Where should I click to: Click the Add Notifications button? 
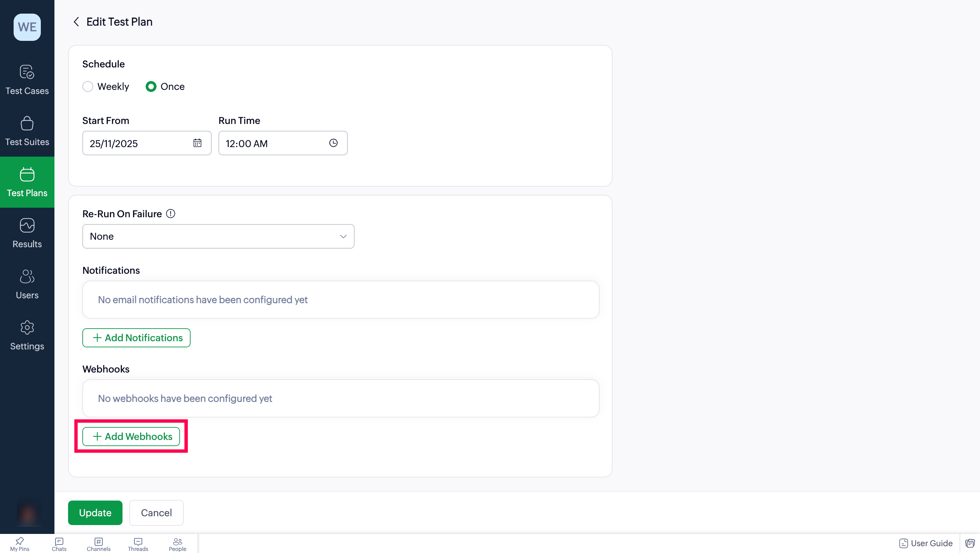tap(136, 337)
